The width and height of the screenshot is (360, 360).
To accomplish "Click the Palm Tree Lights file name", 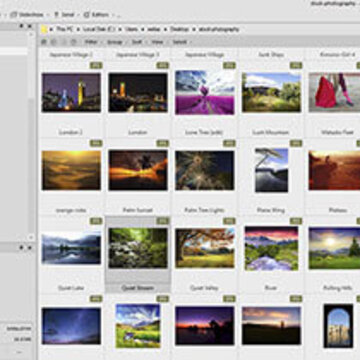I will coord(205,210).
